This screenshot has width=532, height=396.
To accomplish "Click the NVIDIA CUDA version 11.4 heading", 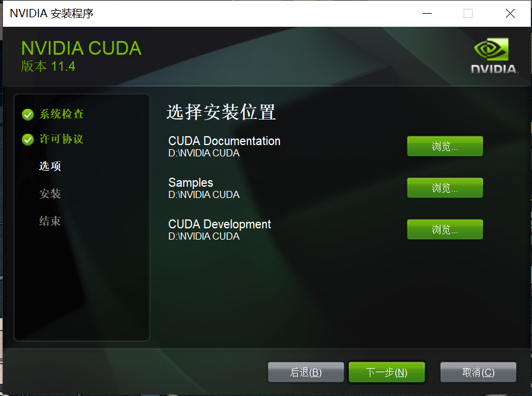I will click(x=81, y=56).
